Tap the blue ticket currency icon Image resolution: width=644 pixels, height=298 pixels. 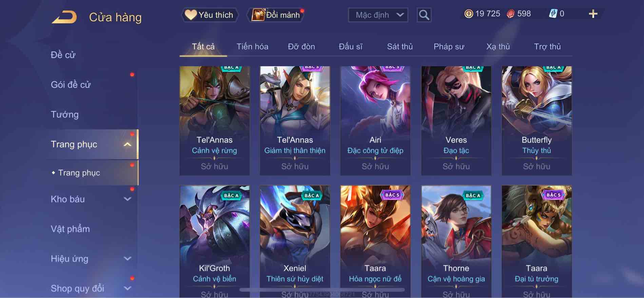point(553,14)
